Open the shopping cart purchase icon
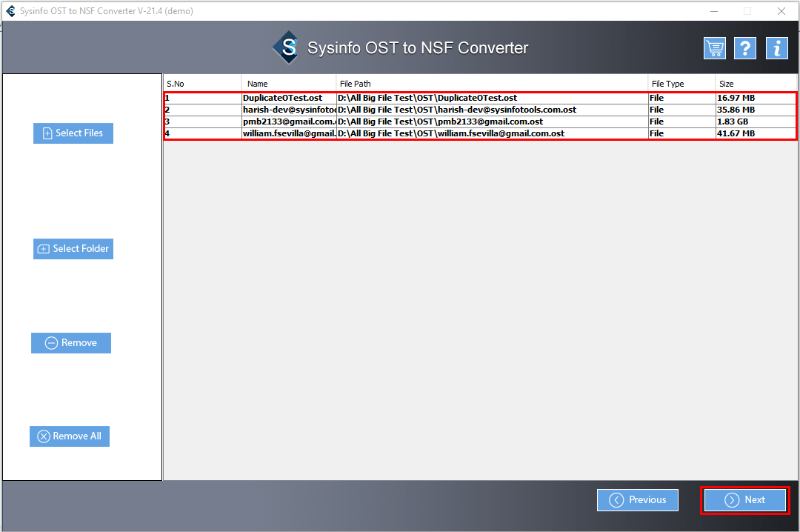 (714, 48)
